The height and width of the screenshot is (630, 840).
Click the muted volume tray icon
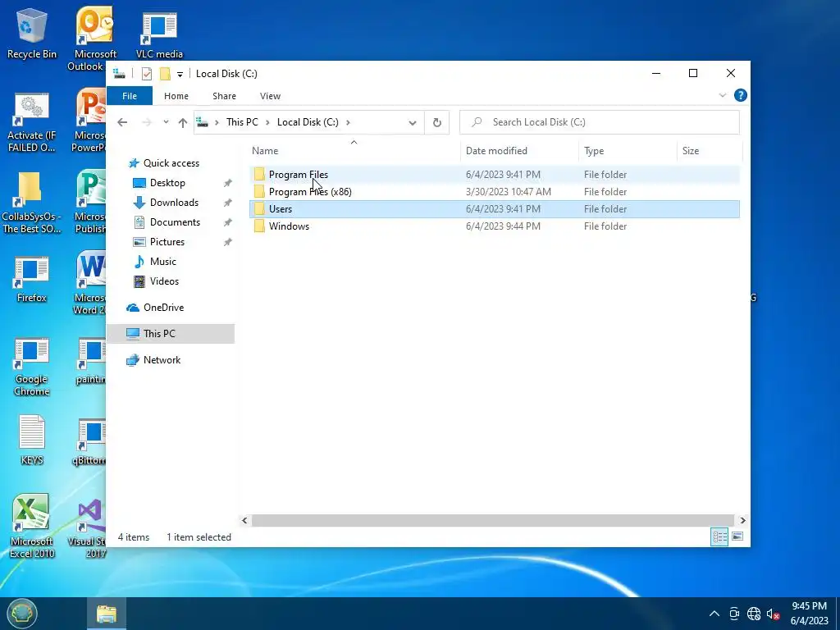[773, 614]
